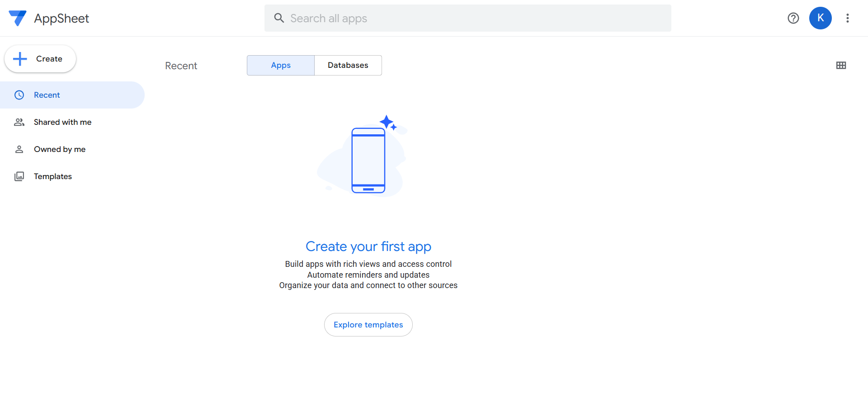
Task: Click the AppSheet logo icon
Action: 18,18
